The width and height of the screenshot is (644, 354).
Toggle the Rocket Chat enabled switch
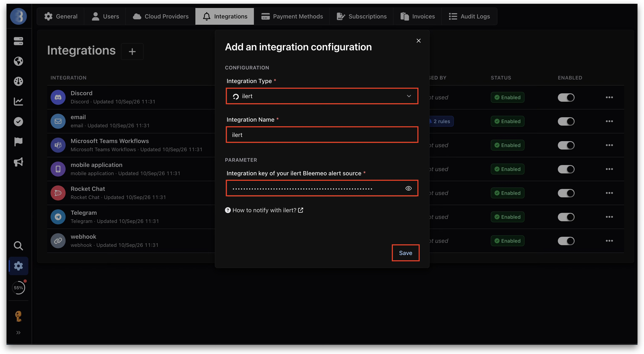[x=566, y=193]
